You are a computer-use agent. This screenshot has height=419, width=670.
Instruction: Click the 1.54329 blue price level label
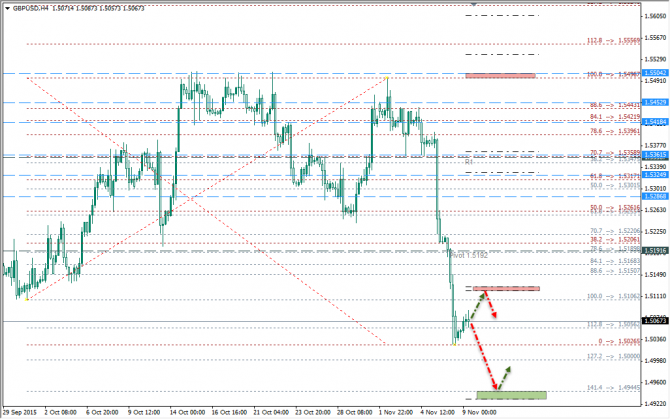656,103
